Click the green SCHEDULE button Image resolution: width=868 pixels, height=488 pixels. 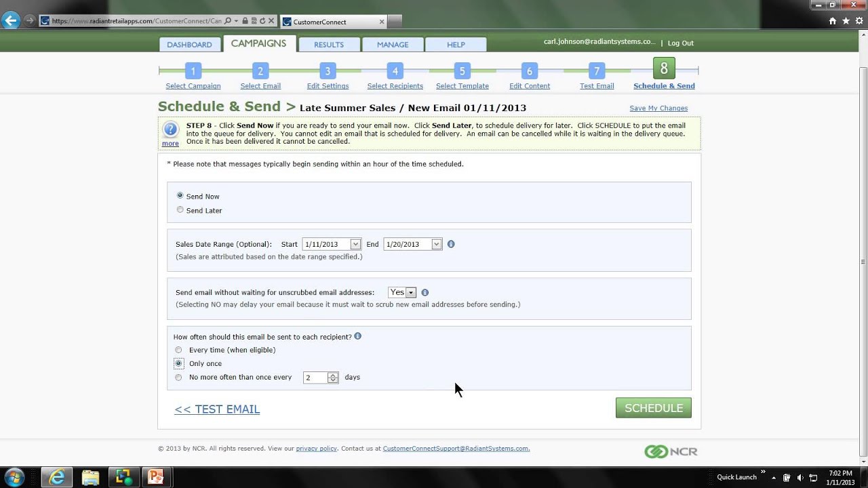click(x=654, y=408)
